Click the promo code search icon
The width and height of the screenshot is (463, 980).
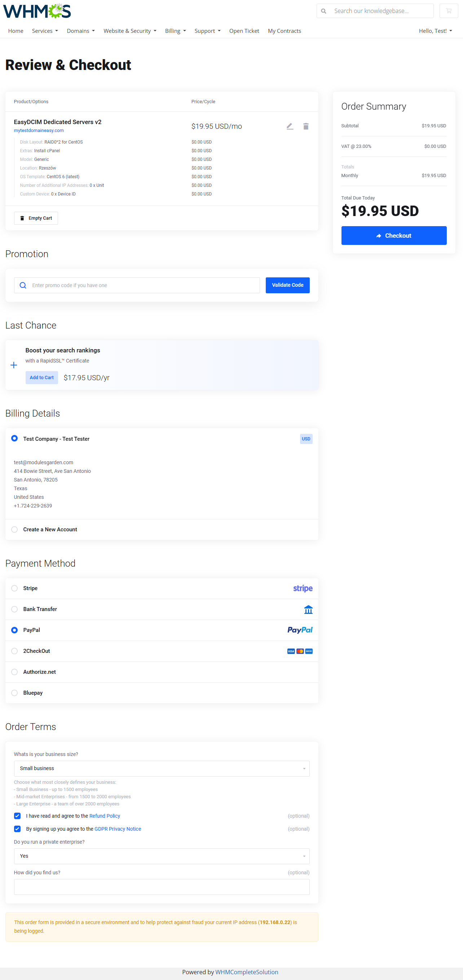point(23,285)
